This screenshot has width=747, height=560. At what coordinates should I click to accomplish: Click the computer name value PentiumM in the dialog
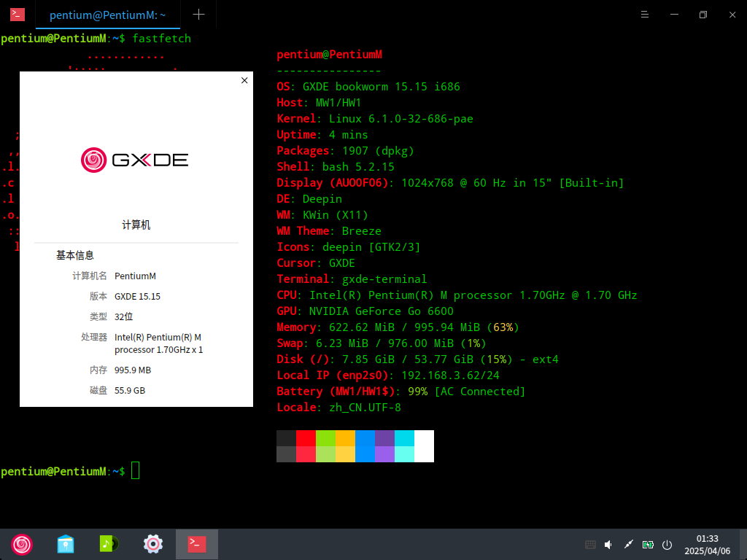coord(135,276)
